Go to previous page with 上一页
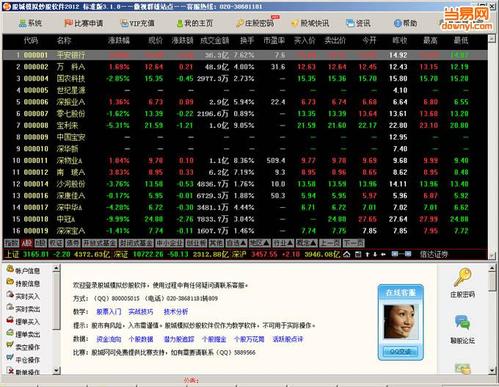 (x=330, y=243)
